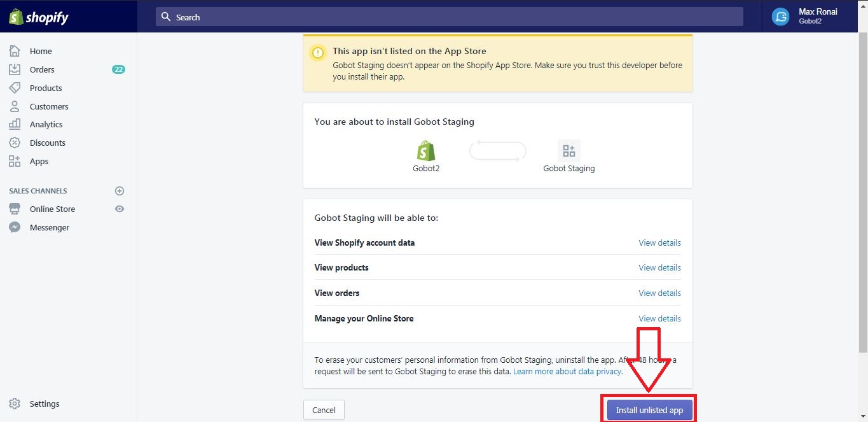
Task: Open Learn more about data privacy link
Action: point(568,371)
